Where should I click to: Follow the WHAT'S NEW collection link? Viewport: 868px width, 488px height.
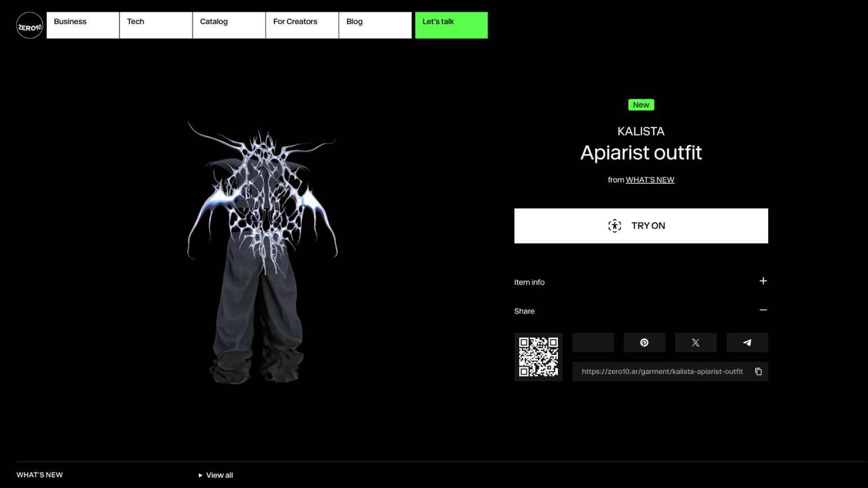650,180
